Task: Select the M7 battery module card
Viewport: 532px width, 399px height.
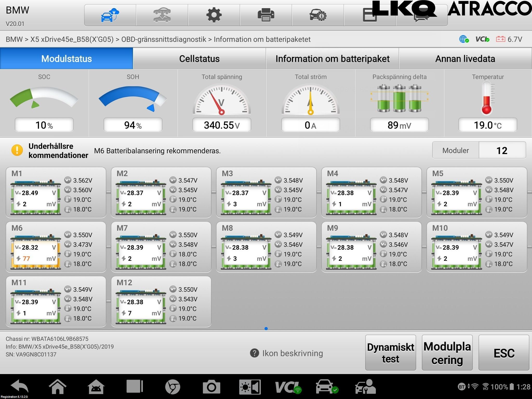Action: tap(161, 247)
